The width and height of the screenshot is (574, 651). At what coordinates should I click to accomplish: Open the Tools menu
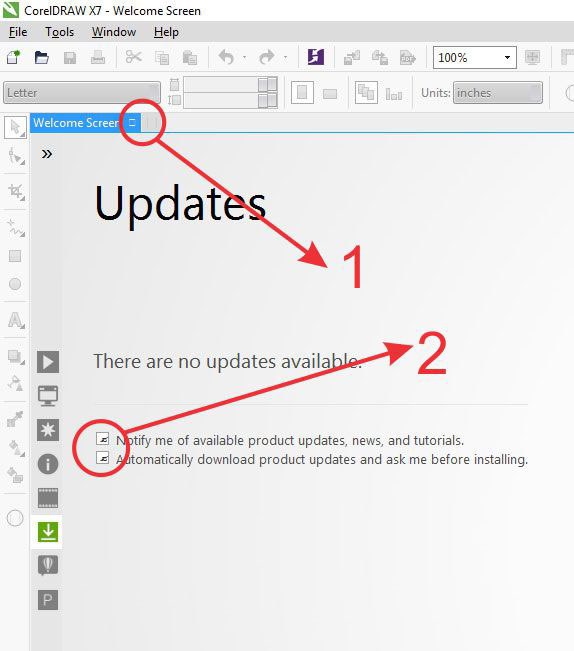pos(59,32)
